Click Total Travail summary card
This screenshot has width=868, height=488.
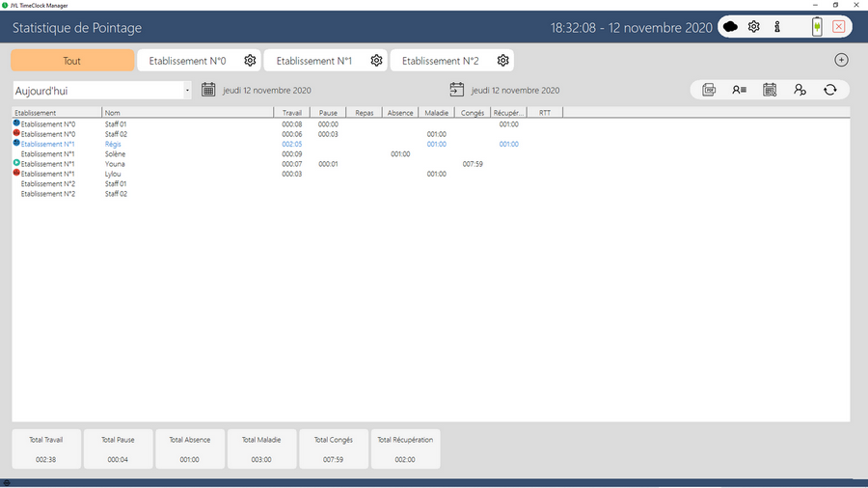(46, 448)
